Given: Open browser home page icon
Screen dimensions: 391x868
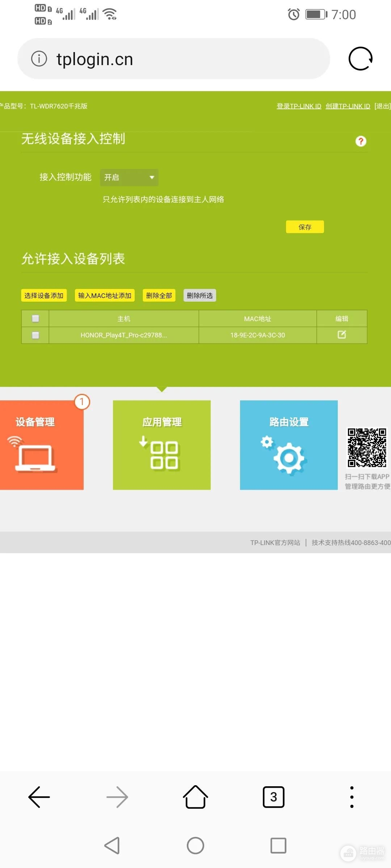Looking at the screenshot, I should coord(195,797).
